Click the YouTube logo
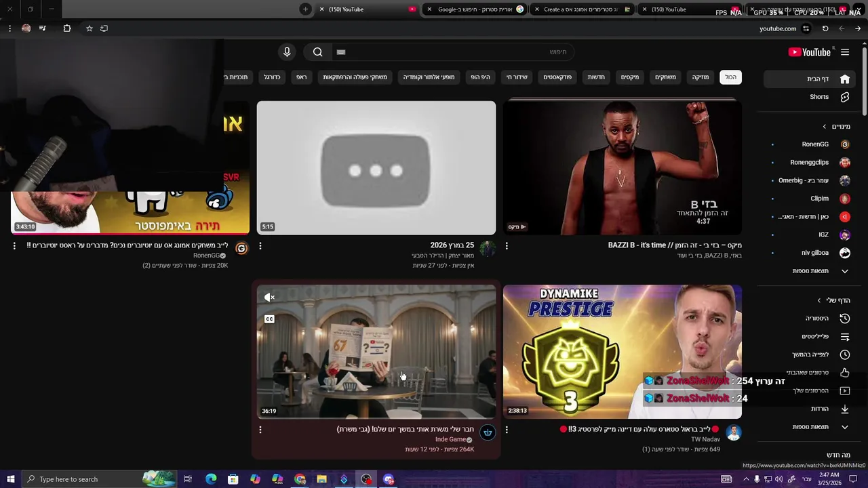868x488 pixels. (809, 52)
